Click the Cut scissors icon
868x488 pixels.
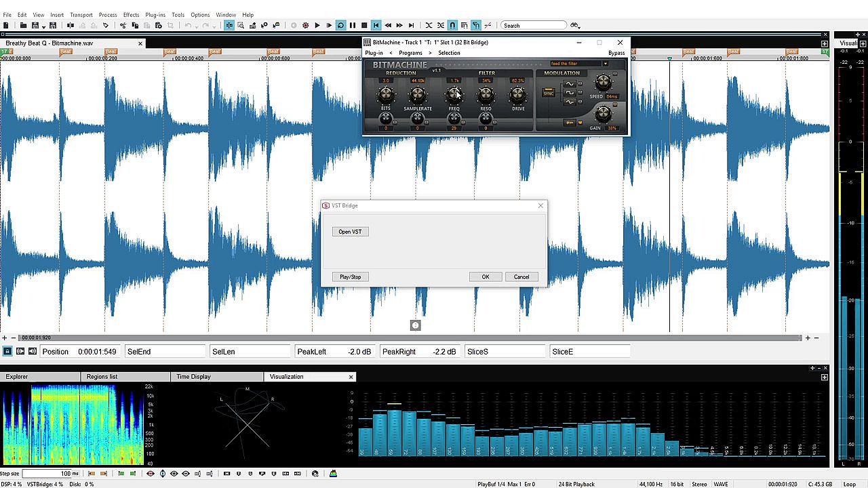[x=123, y=26]
